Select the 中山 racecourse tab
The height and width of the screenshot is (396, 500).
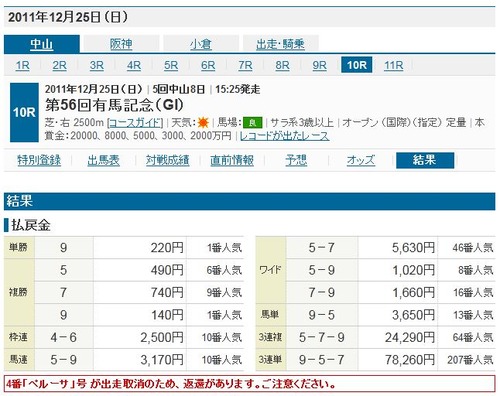click(42, 44)
